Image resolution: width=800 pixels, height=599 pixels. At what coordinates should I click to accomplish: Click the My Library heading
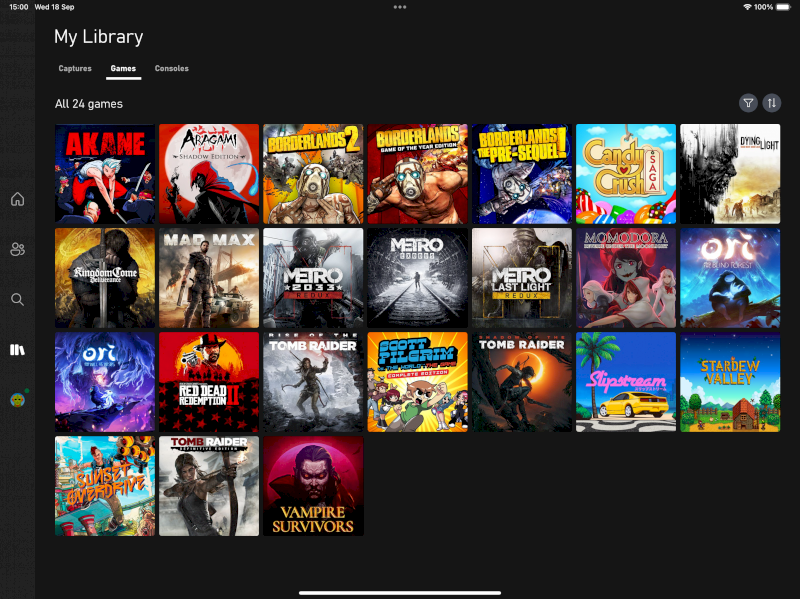98,37
